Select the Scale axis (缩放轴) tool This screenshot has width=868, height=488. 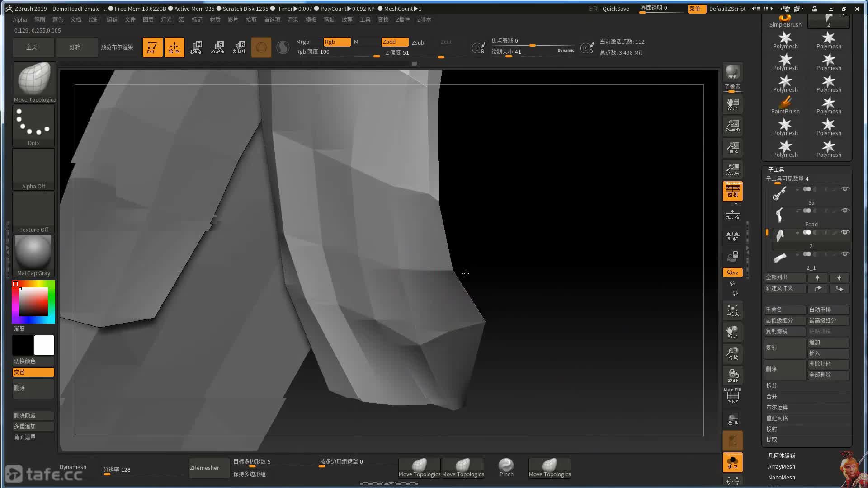[218, 47]
